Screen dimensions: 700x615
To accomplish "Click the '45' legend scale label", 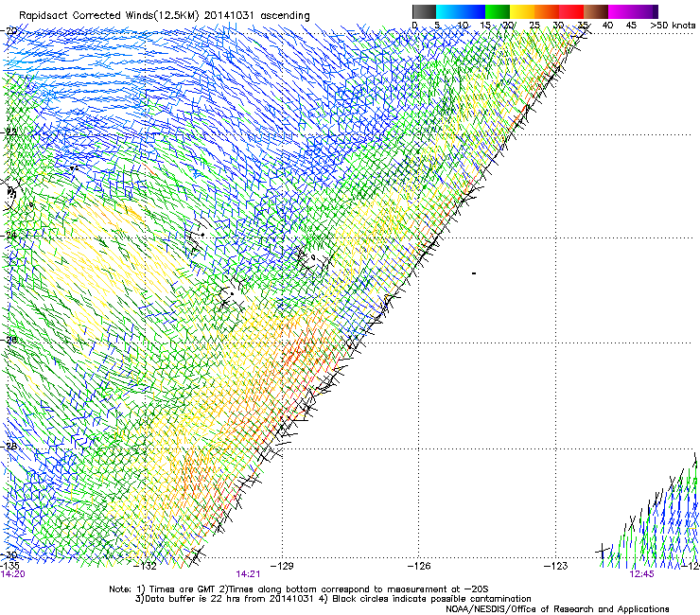I will pos(631,26).
